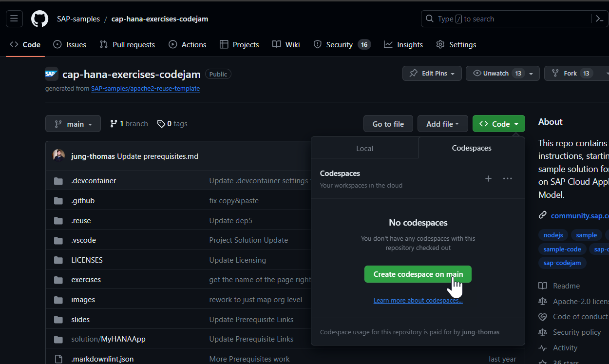The height and width of the screenshot is (364, 609).
Task: Create new codespace via plus icon
Action: coord(488,178)
